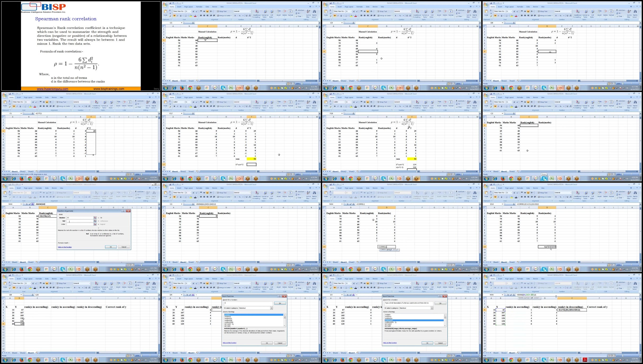Click range selector icon beside Number A3 field
The width and height of the screenshot is (643, 364).
(x=95, y=218)
